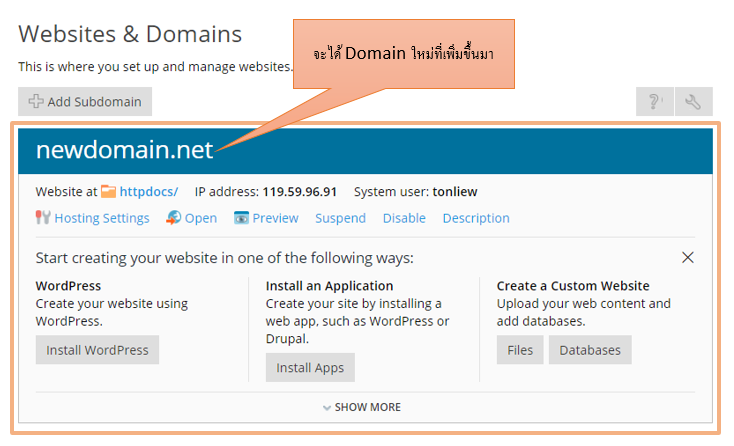Click Install WordPress button
This screenshot has height=446, width=734.
[x=97, y=350]
